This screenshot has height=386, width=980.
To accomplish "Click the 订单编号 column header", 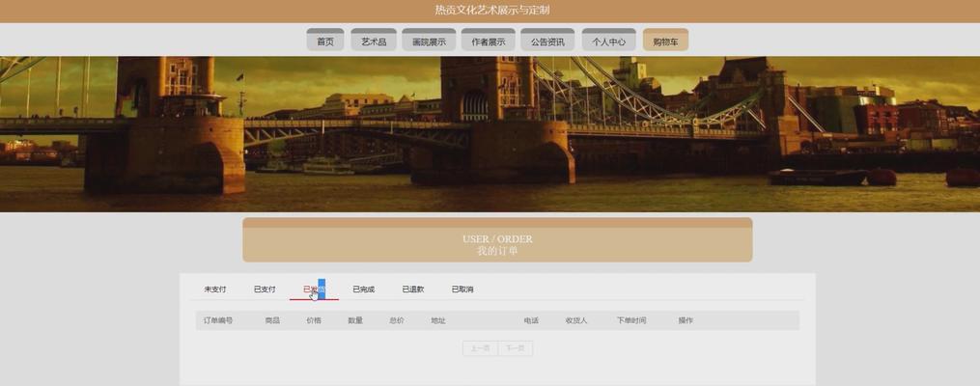I will (218, 320).
